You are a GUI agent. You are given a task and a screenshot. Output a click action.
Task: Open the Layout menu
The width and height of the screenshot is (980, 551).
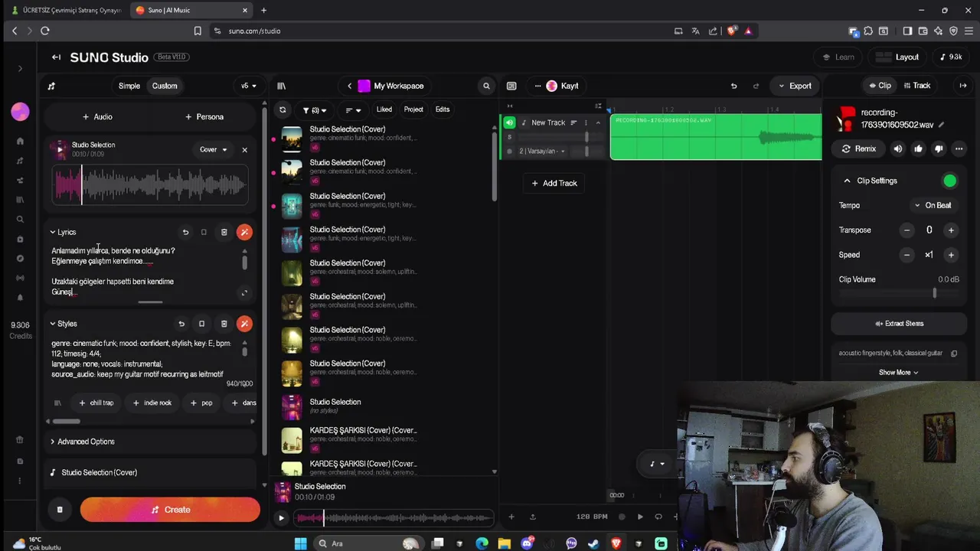899,57
